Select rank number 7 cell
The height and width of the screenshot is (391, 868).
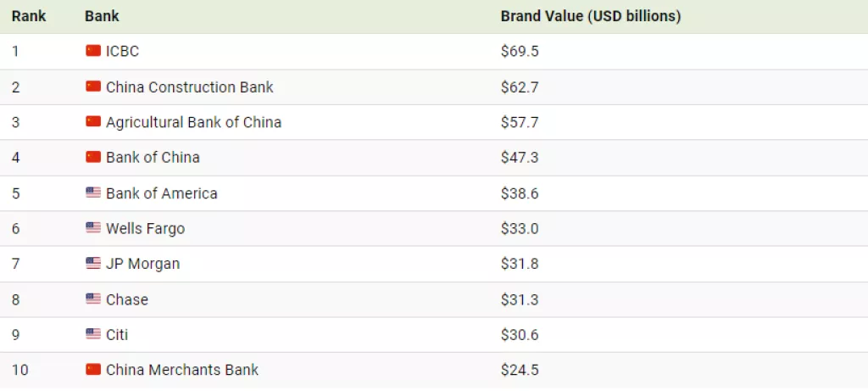pos(15,264)
